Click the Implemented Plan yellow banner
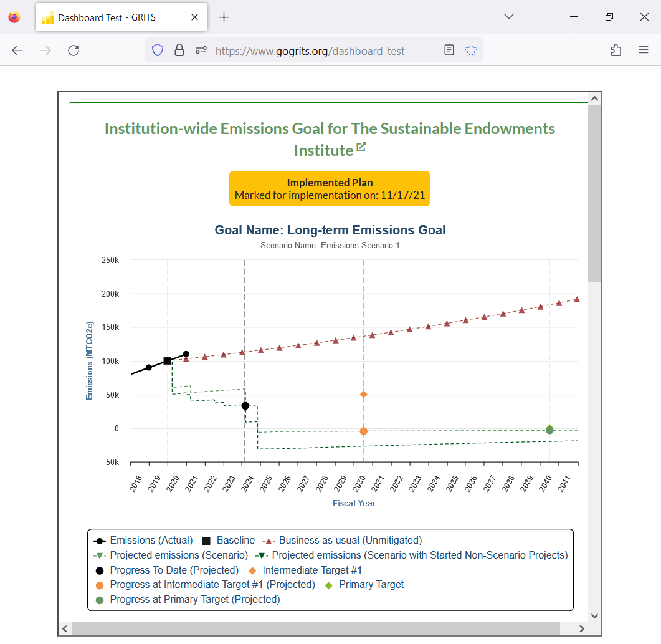Screen dimensions: 661x644 point(329,188)
